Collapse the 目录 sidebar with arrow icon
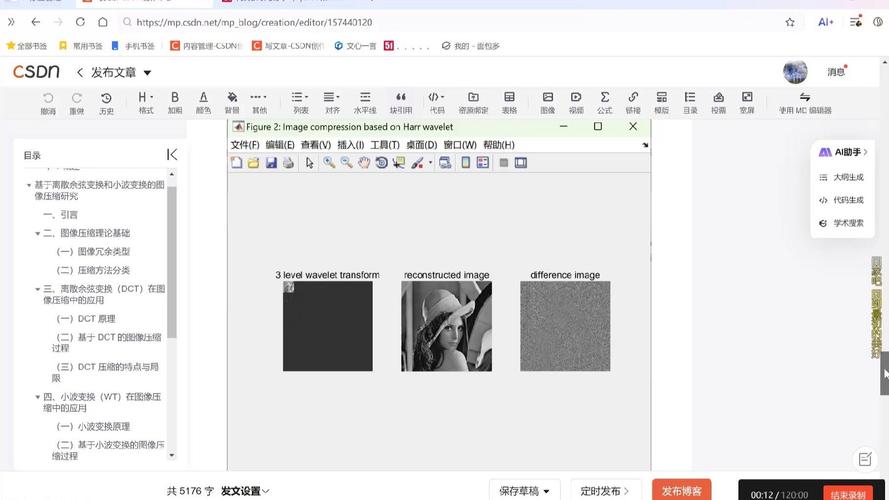The width and height of the screenshot is (889, 500). point(172,154)
